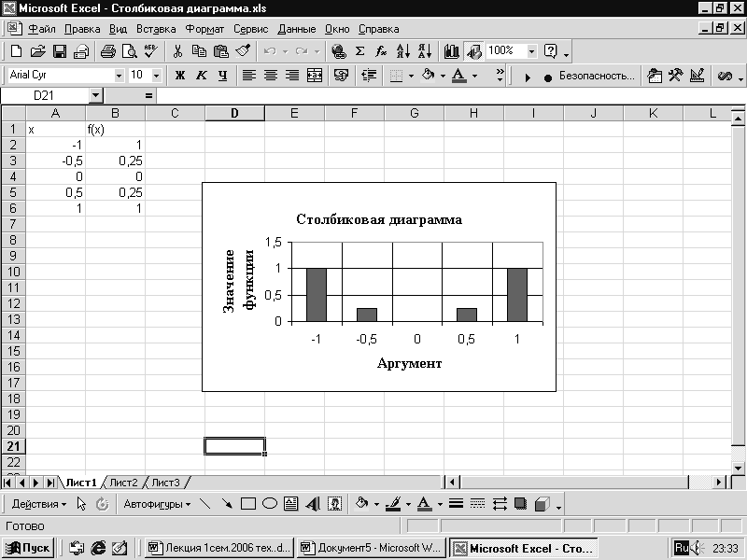Insert WordArt from drawing toolbar
The width and height of the screenshot is (747, 560).
tap(313, 504)
